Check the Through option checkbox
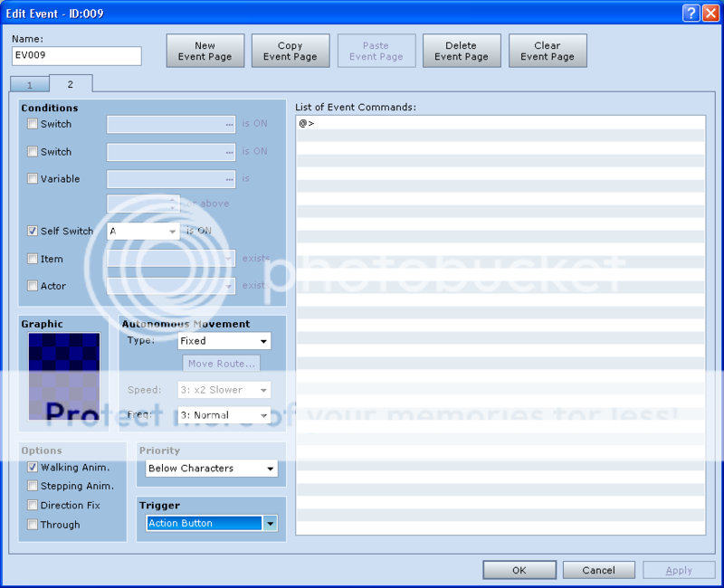The height and width of the screenshot is (588, 724). pyautogui.click(x=33, y=525)
